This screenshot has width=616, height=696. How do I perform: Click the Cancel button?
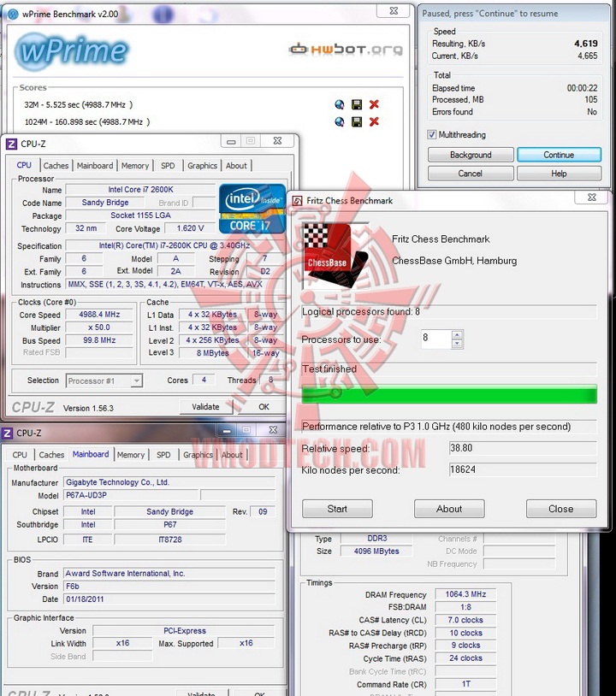[471, 174]
